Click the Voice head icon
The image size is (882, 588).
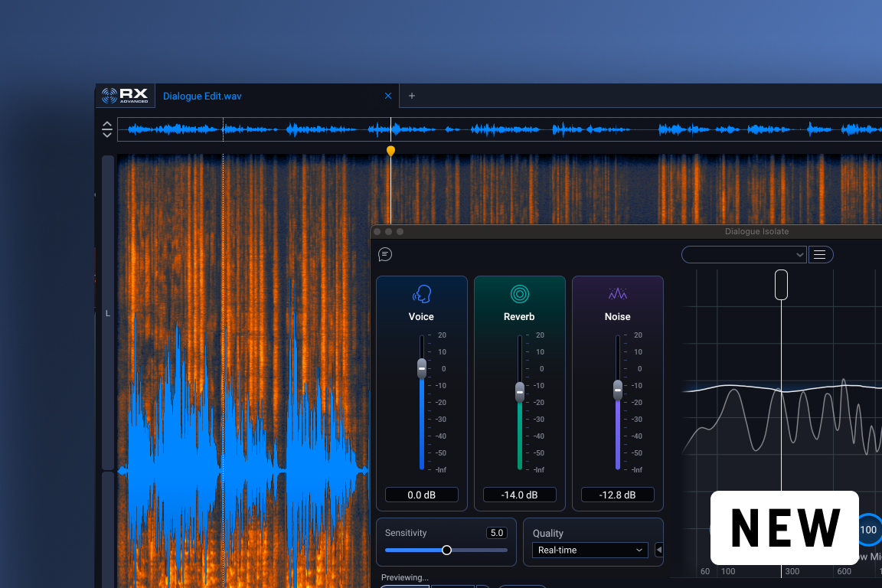(421, 294)
